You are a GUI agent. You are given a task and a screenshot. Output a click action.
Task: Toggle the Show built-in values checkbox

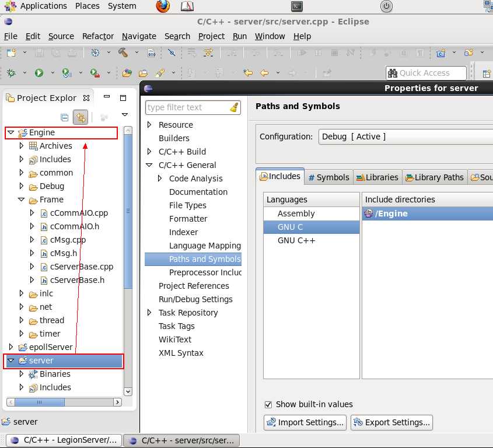pos(268,405)
